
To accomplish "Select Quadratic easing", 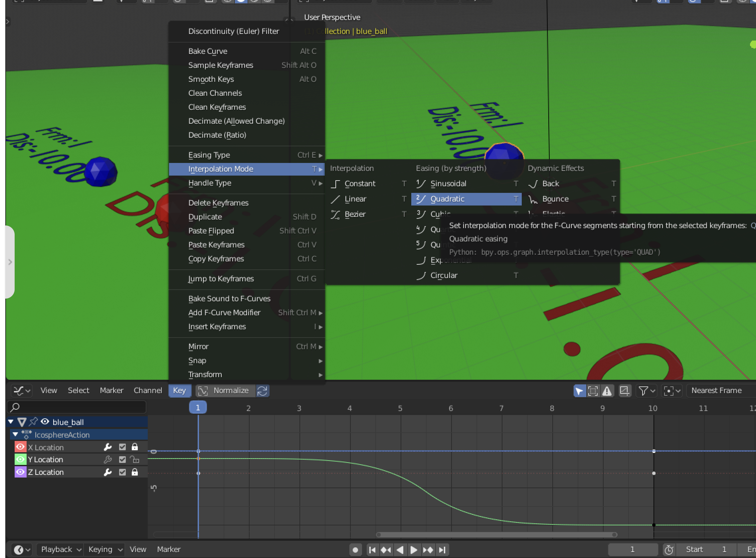I will point(467,199).
